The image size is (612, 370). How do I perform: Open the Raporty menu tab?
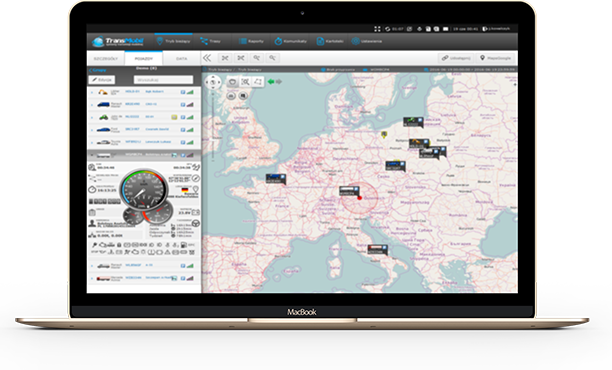click(x=251, y=41)
